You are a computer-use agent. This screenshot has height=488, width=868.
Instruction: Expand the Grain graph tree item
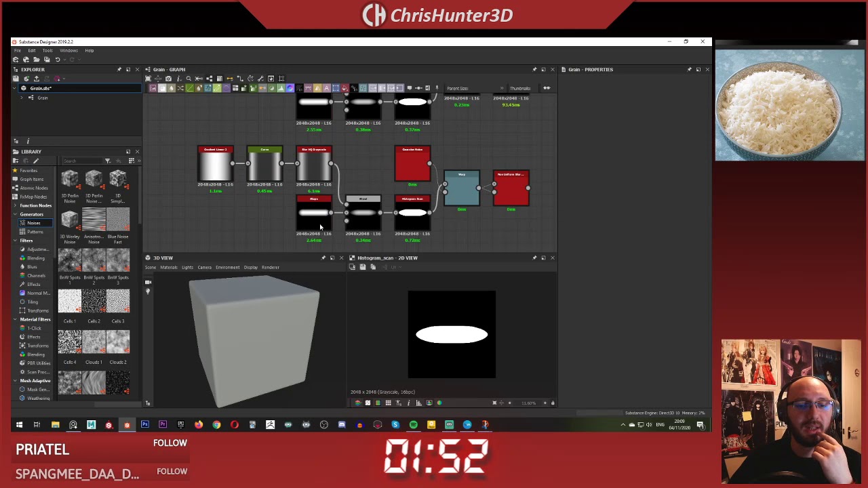pos(22,98)
